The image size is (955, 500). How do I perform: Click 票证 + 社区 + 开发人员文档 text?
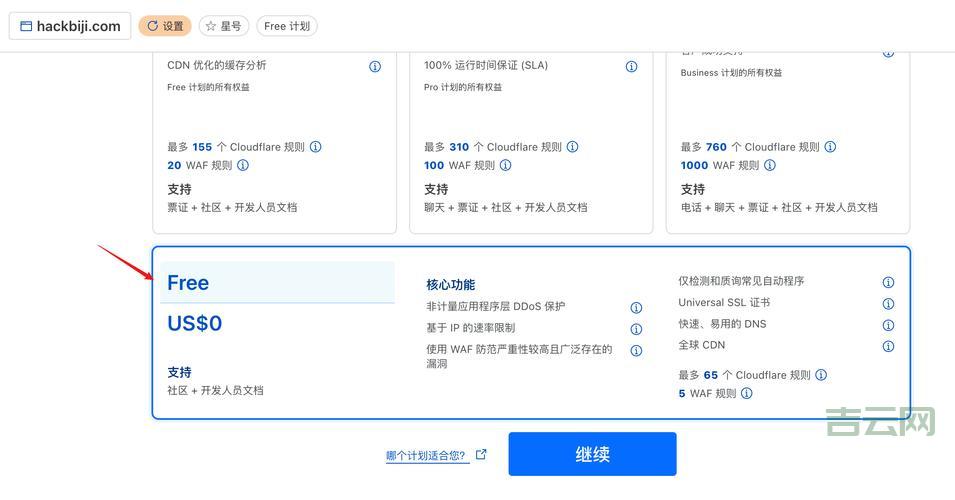[232, 208]
